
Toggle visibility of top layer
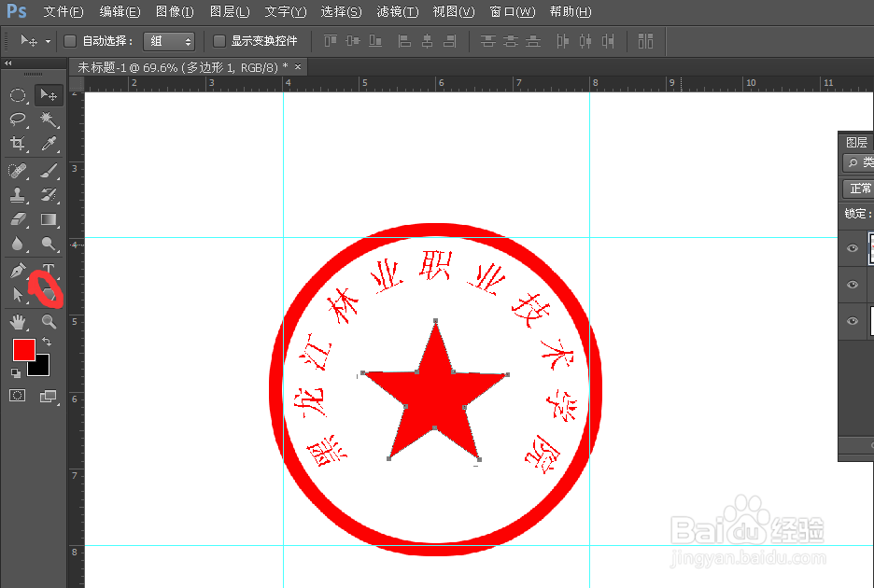853,248
